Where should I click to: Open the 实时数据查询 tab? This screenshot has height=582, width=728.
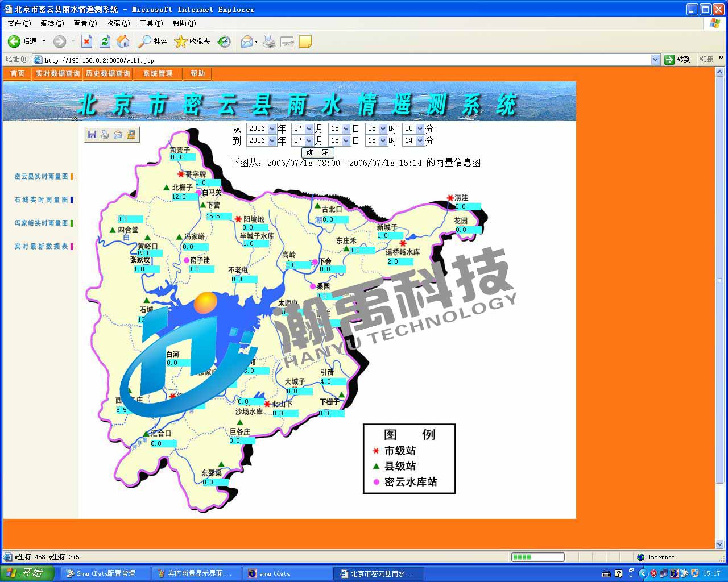pyautogui.click(x=58, y=73)
